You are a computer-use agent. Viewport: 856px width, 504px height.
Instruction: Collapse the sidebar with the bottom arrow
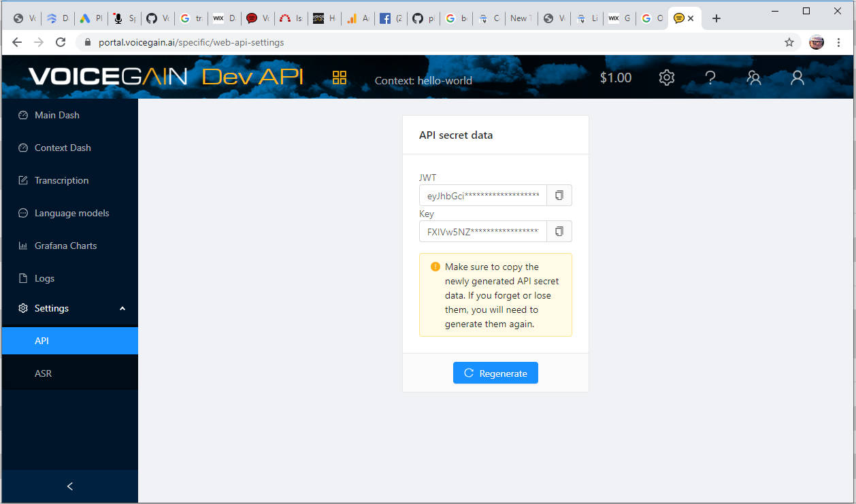point(69,486)
